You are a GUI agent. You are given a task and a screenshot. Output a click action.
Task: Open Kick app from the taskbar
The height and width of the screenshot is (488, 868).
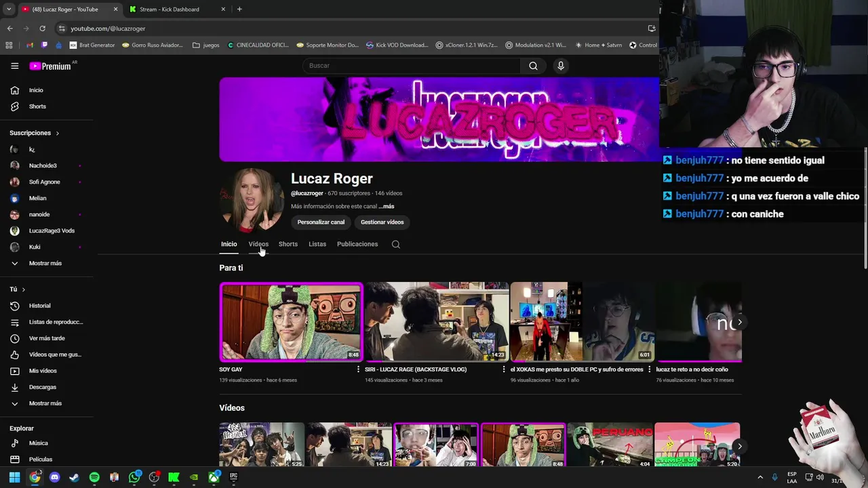174,477
